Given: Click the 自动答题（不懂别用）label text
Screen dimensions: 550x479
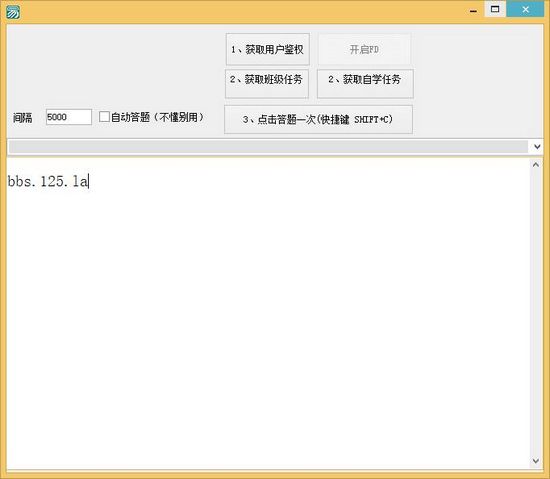Looking at the screenshot, I should (x=157, y=117).
